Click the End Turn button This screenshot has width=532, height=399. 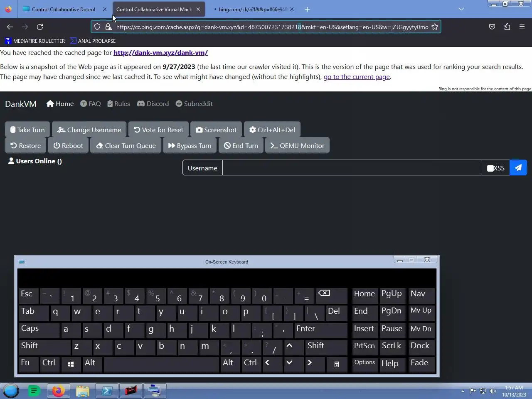click(241, 145)
